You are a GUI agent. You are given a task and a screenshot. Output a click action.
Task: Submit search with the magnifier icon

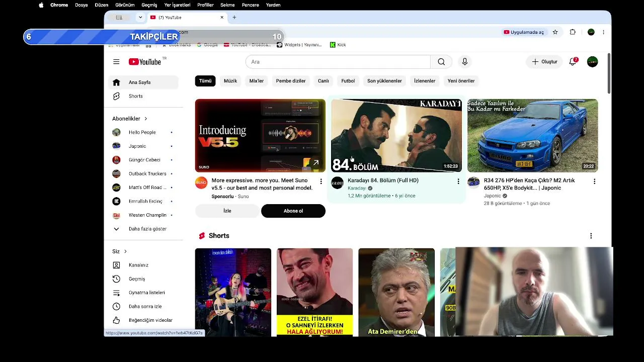point(441,62)
